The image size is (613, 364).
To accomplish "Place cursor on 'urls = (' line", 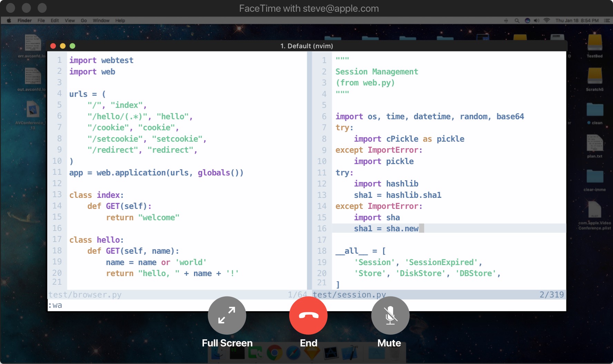I will coord(87,94).
